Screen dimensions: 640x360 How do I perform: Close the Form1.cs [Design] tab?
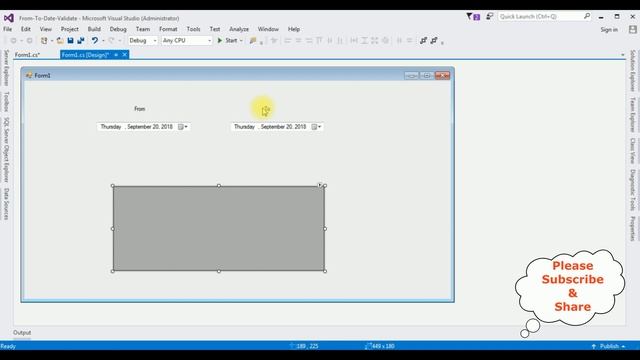[x=125, y=55]
